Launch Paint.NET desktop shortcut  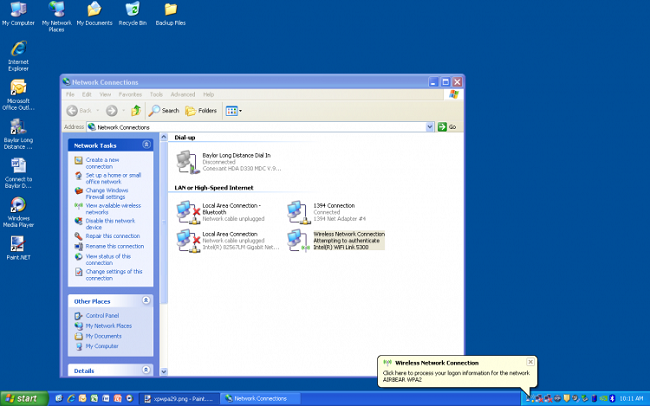[18, 248]
